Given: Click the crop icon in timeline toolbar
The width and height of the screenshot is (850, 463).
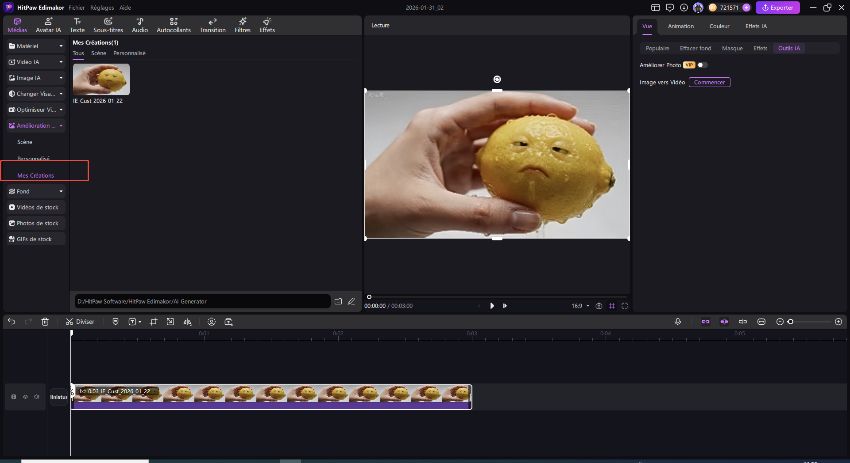Looking at the screenshot, I should 153,321.
